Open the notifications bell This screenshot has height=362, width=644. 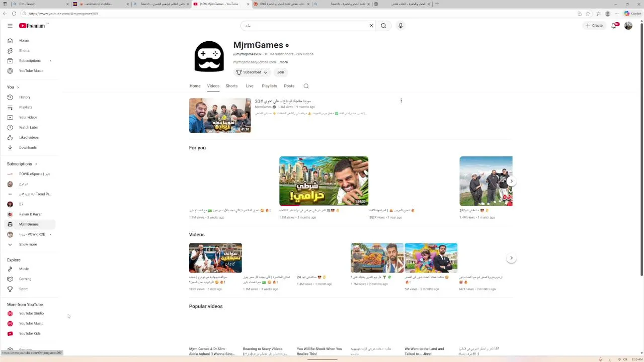(x=614, y=26)
